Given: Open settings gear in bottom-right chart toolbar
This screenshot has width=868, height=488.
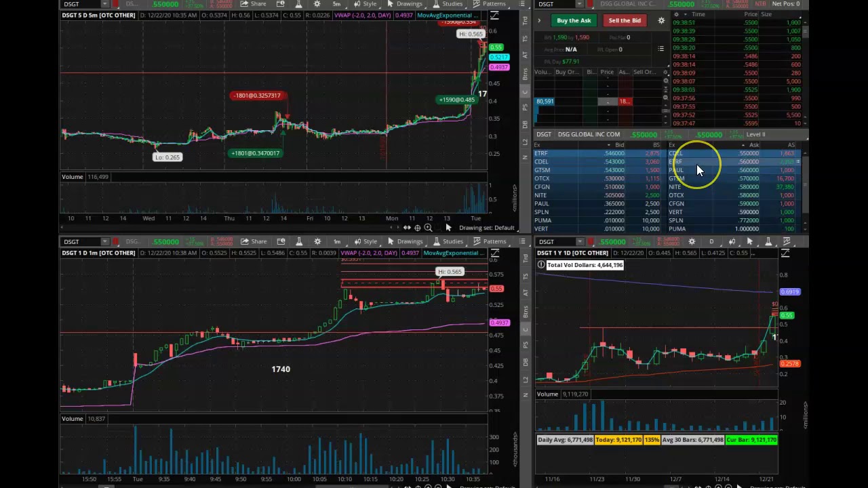Looking at the screenshot, I should (x=692, y=241).
